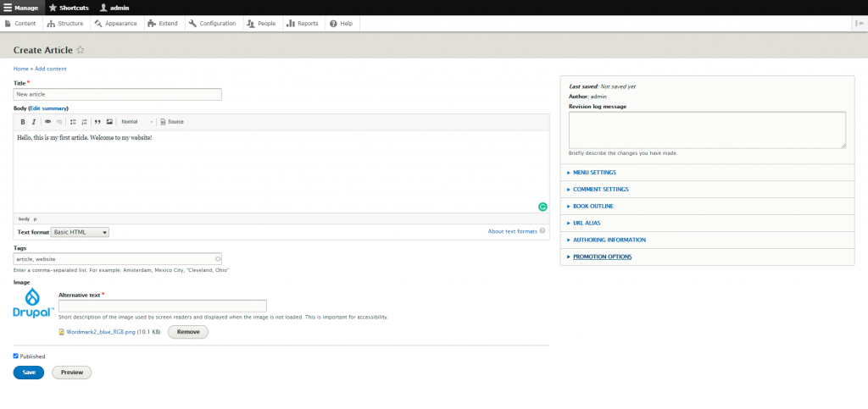The image size is (868, 409).
Task: Click the blue Save button
Action: [x=29, y=373]
